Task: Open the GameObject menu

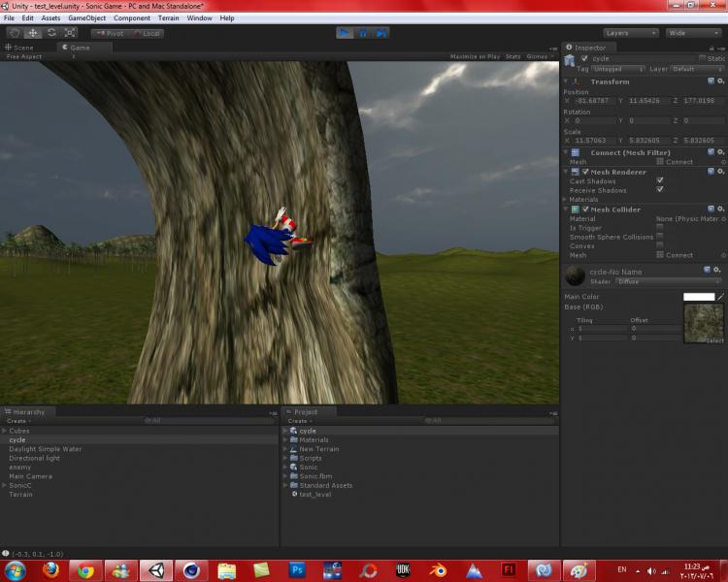Action: 86,18
